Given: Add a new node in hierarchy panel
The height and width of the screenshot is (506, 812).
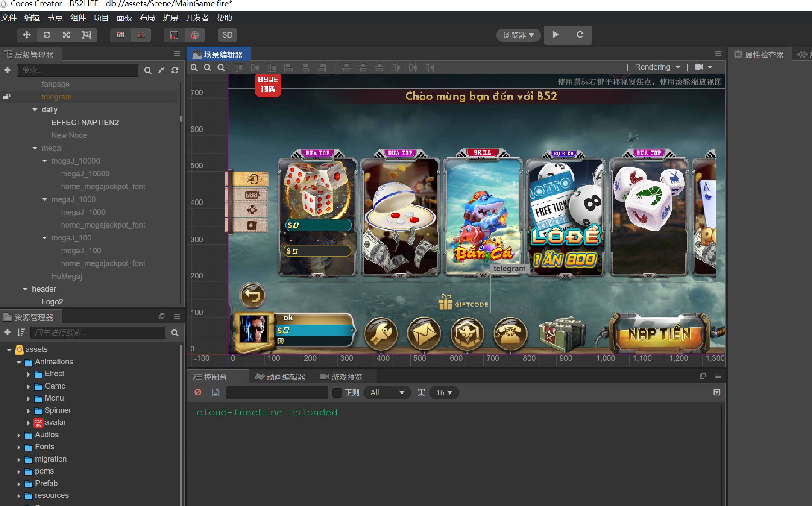Looking at the screenshot, I should pyautogui.click(x=7, y=70).
